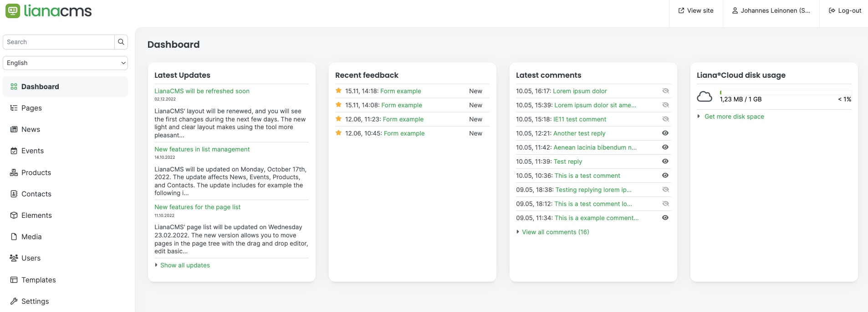Click the Elements cube icon
This screenshot has height=312, width=868.
click(x=14, y=216)
